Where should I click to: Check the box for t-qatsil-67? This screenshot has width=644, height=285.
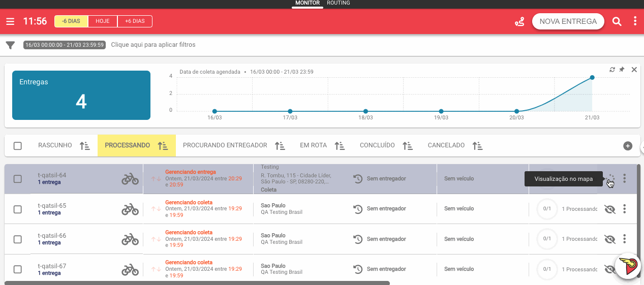[x=18, y=269]
